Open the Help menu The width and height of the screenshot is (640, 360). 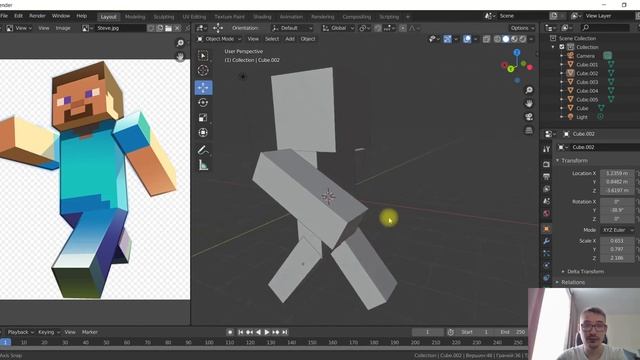coord(82,16)
